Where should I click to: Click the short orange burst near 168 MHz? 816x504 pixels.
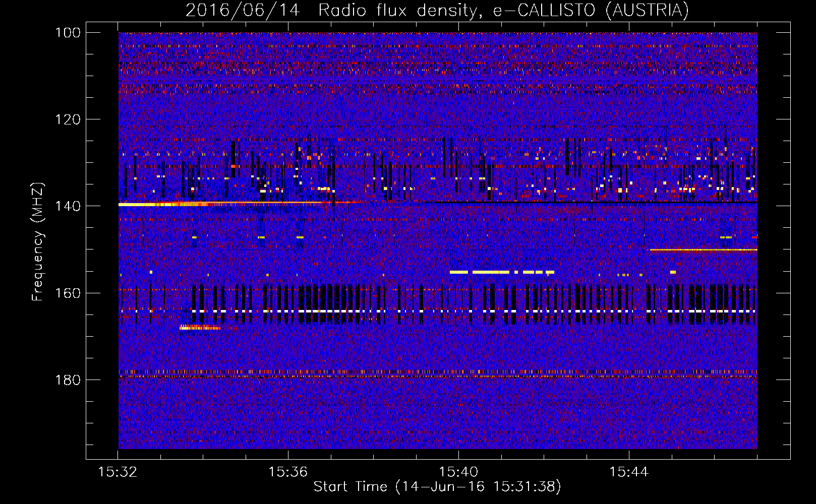[200, 328]
